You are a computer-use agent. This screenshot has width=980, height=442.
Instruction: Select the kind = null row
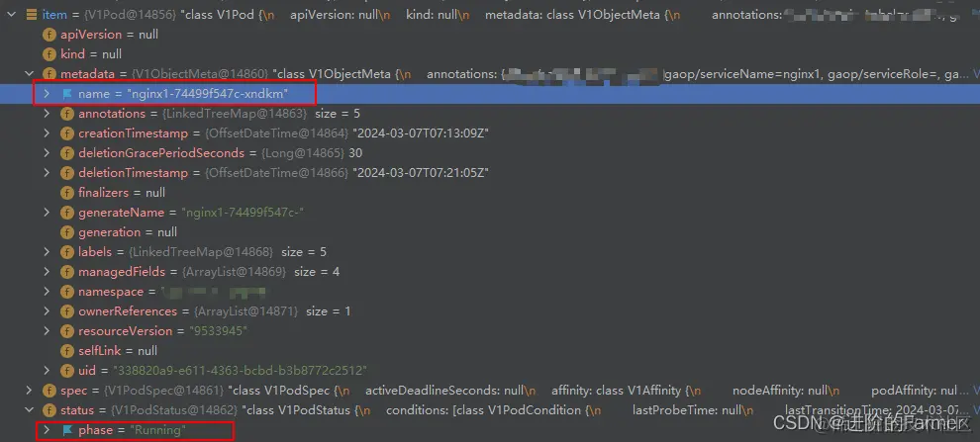click(490, 54)
